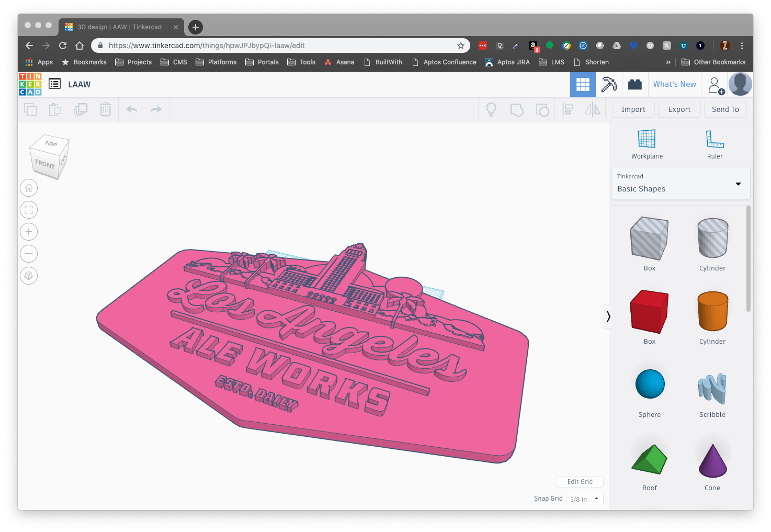Switch to Bricks mode
This screenshot has width=771, height=532.
coord(635,84)
